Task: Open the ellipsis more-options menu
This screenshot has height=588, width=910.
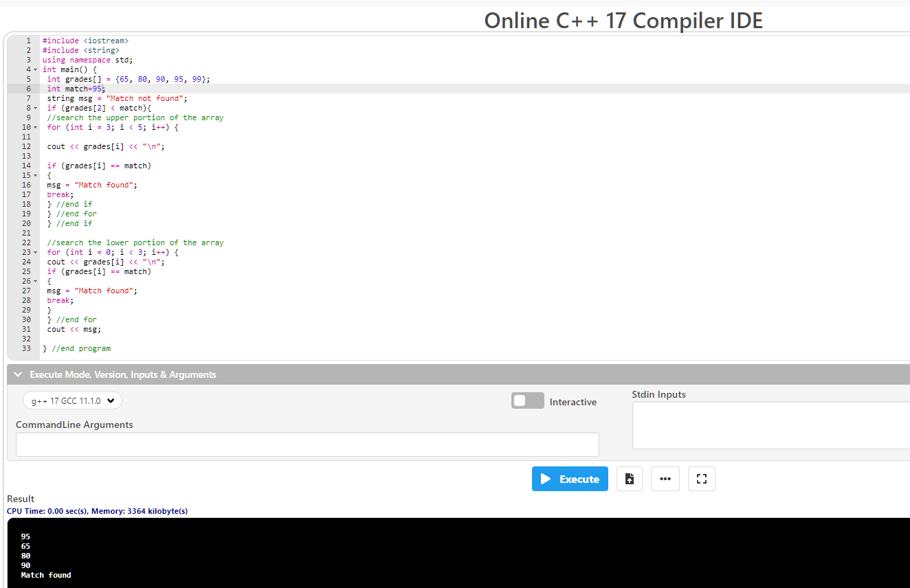Action: click(665, 479)
